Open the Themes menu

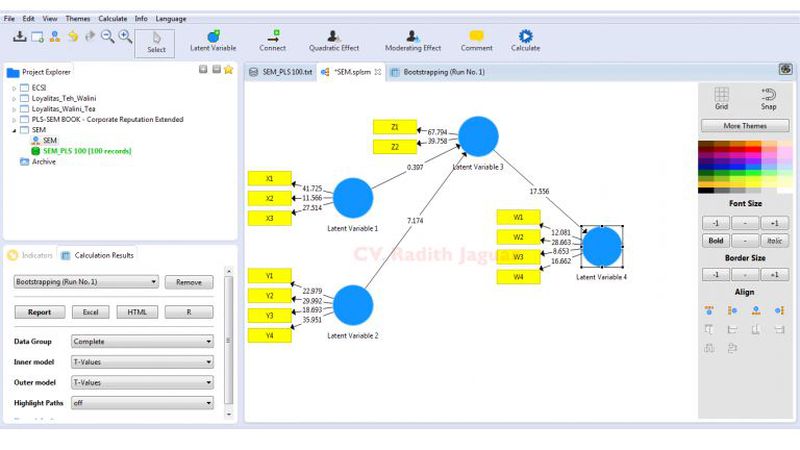[77, 18]
